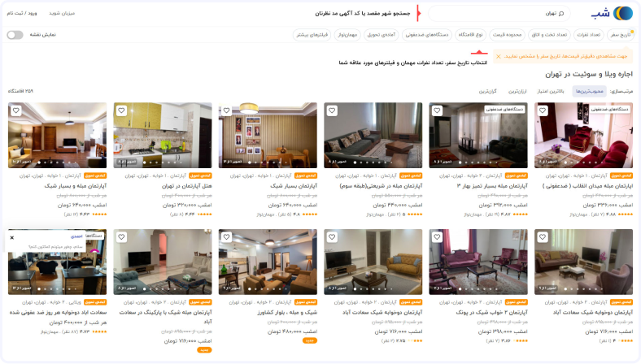
Task: Click the 'میزبان شوید' become host link
Action: tap(62, 13)
